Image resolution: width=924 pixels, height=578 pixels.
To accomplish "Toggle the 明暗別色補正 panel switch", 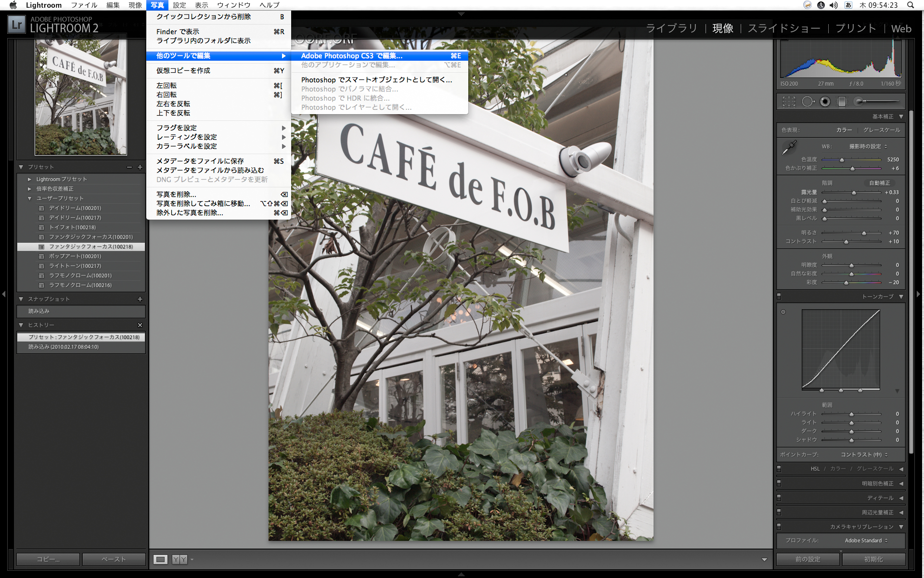I will [779, 483].
